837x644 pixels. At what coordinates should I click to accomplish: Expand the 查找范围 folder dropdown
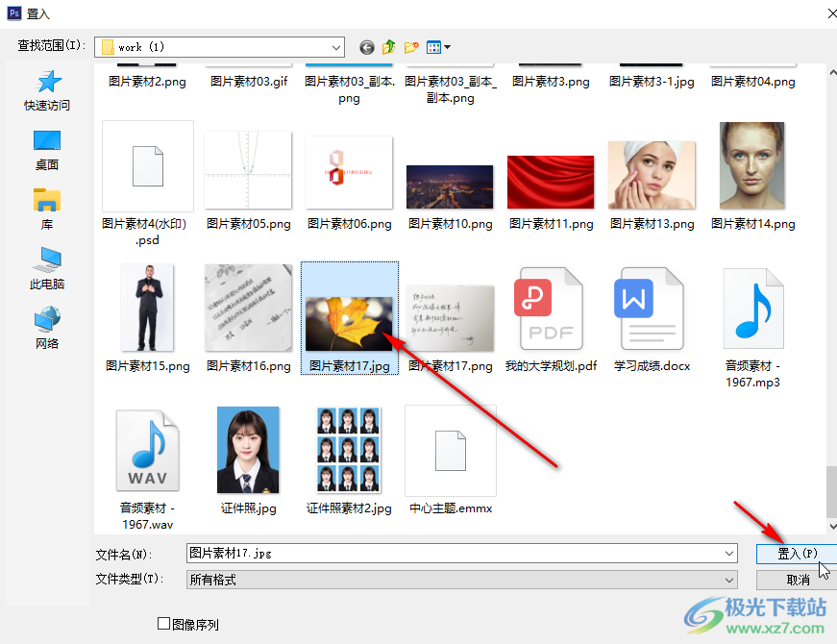[335, 47]
